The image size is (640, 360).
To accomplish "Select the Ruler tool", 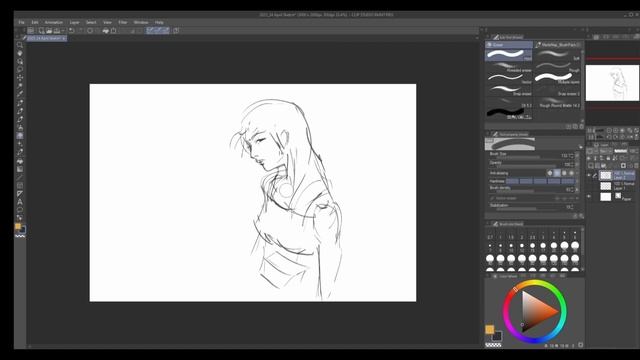I will point(20,193).
